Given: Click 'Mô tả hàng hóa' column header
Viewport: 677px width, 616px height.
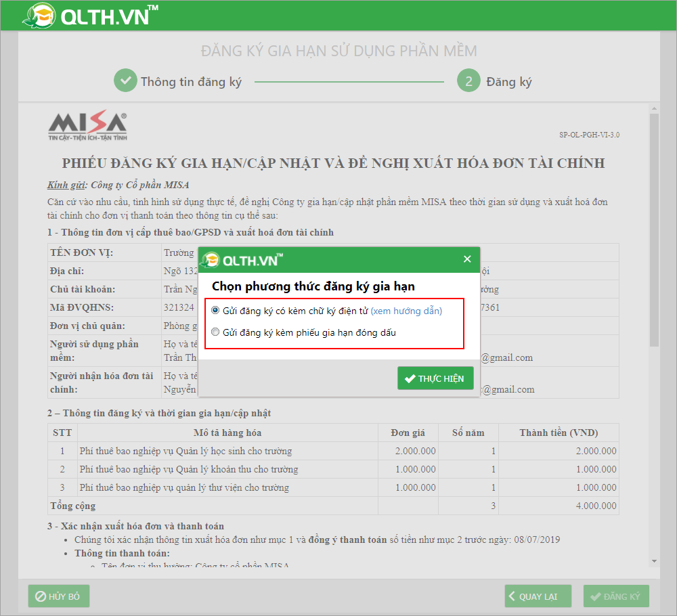Looking at the screenshot, I should pos(227,433).
